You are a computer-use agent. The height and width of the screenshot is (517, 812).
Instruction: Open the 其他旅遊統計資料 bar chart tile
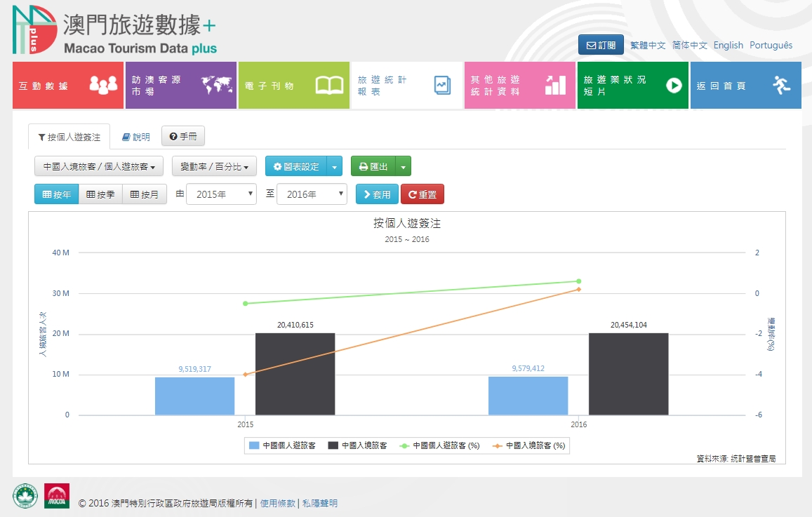pyautogui.click(x=519, y=86)
